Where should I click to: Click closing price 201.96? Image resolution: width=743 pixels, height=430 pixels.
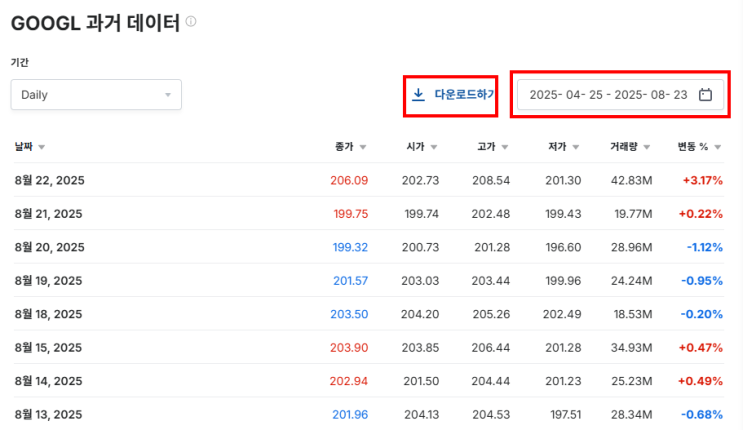(x=350, y=414)
